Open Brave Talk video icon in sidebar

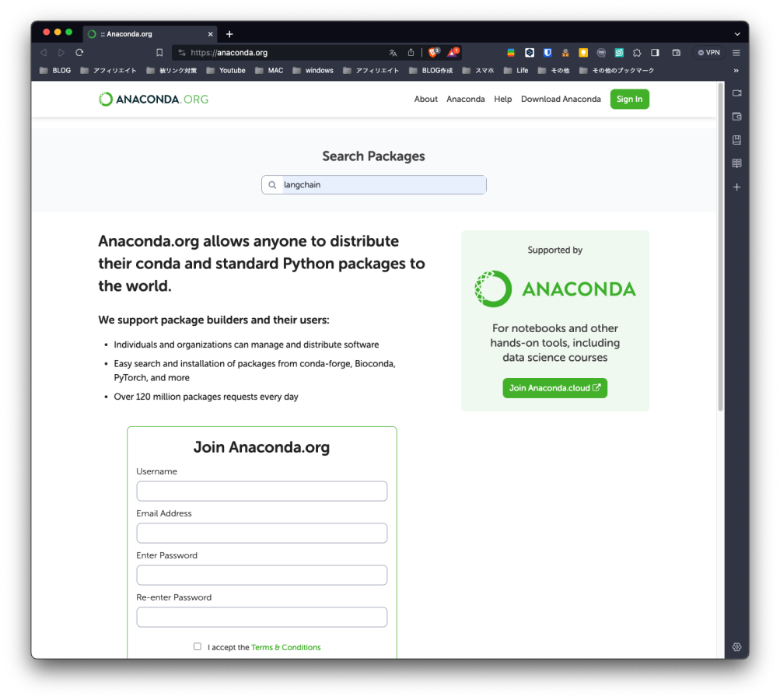click(736, 93)
